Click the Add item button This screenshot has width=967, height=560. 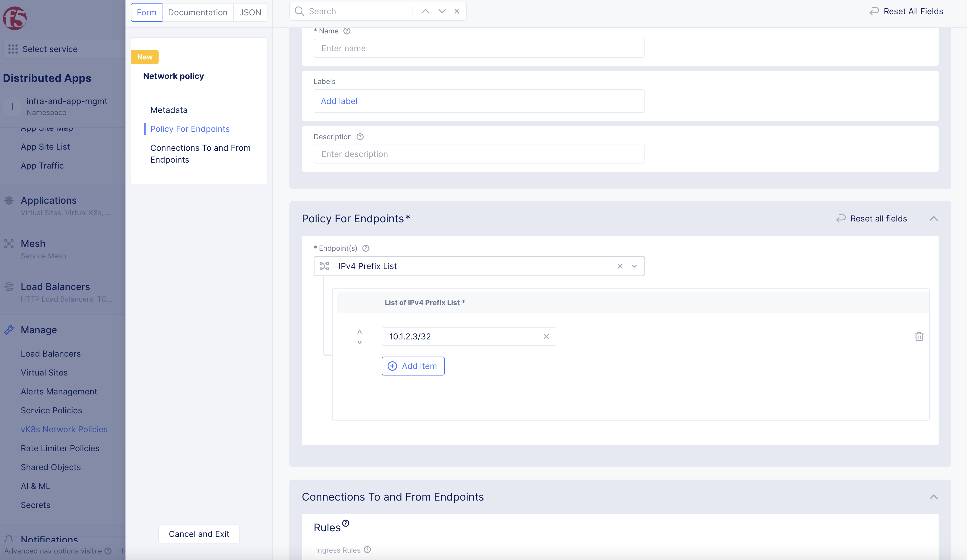413,366
